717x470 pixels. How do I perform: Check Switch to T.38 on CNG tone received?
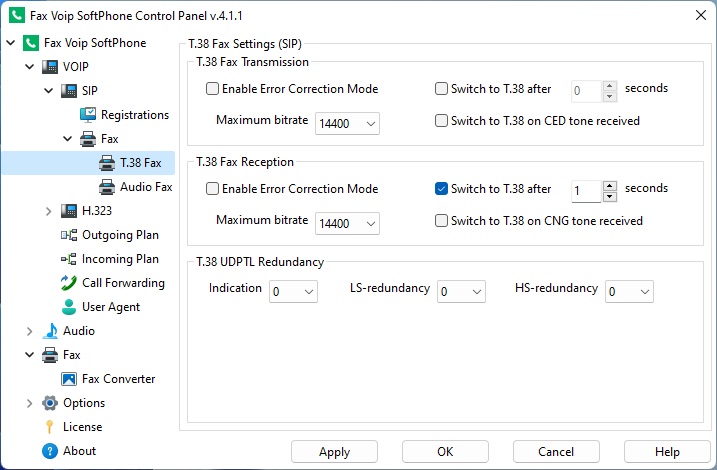coord(441,220)
